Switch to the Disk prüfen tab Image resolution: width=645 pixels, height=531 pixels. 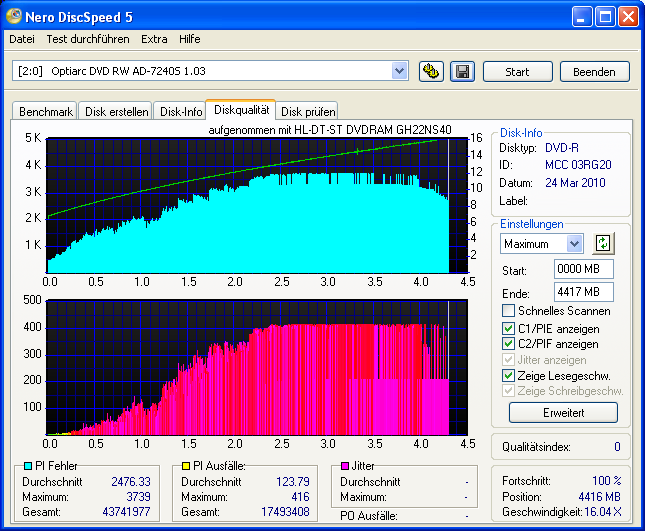308,111
